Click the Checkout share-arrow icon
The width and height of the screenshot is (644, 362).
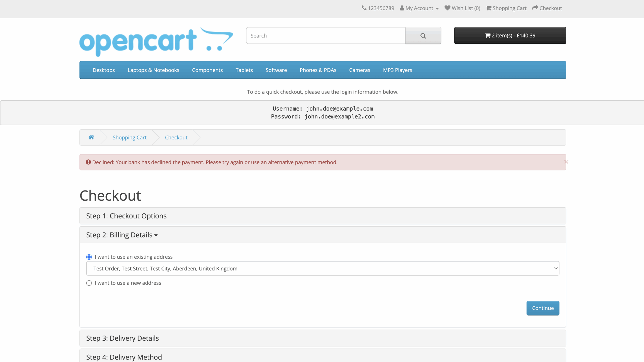(x=535, y=8)
